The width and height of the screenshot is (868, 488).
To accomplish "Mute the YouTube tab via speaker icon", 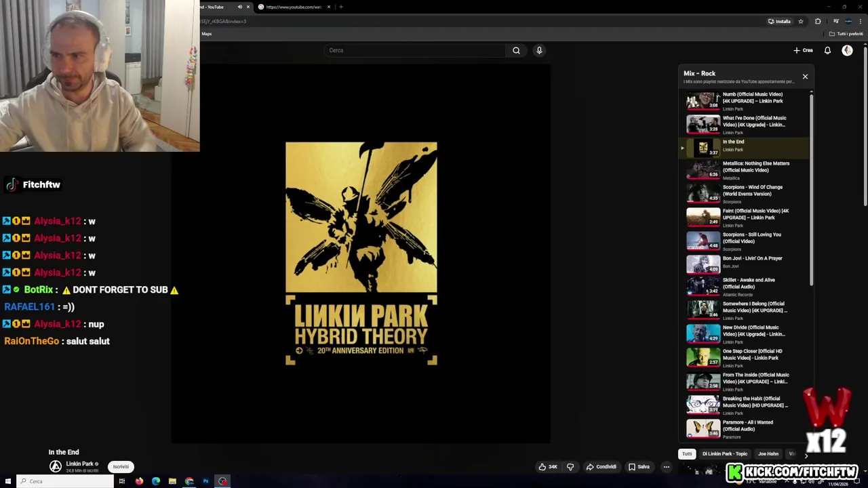I will pos(239,7).
